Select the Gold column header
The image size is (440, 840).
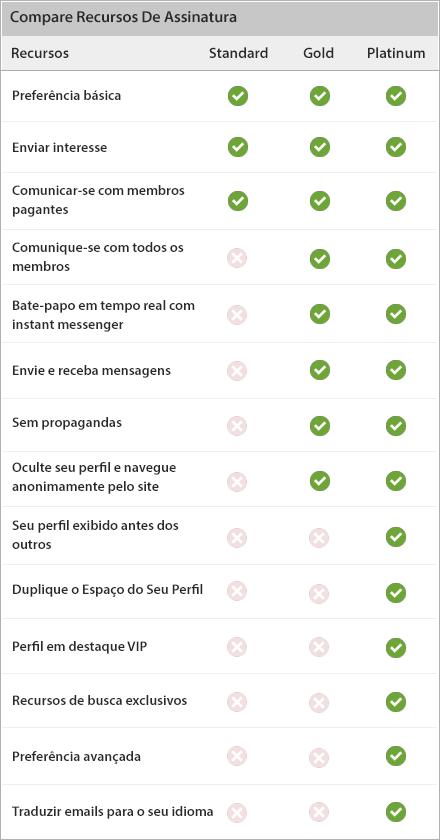[318, 53]
